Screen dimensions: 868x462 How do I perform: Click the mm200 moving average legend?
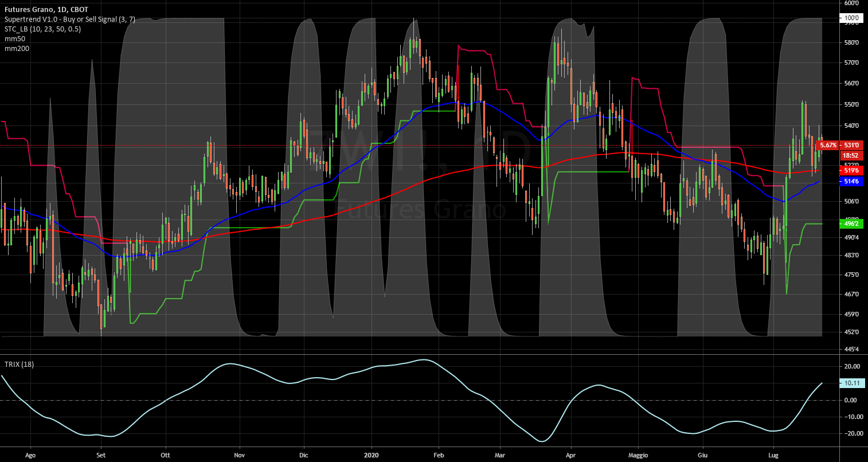click(17, 49)
